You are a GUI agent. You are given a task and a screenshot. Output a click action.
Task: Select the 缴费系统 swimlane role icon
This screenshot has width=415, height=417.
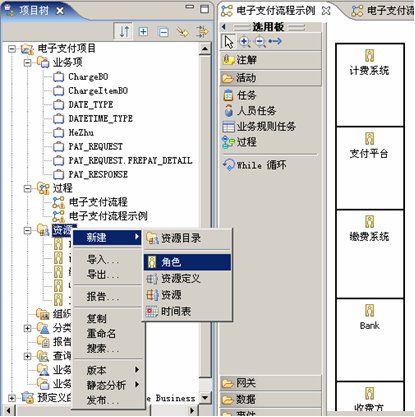[369, 222]
